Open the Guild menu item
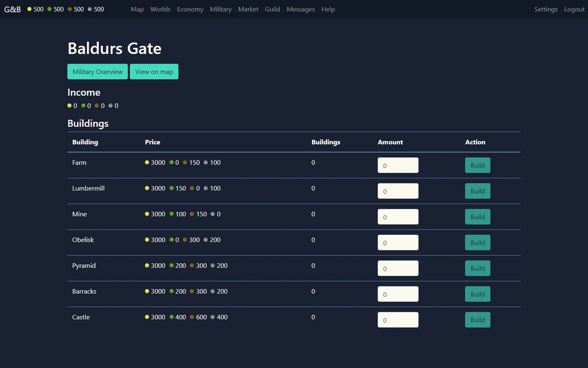 point(272,9)
